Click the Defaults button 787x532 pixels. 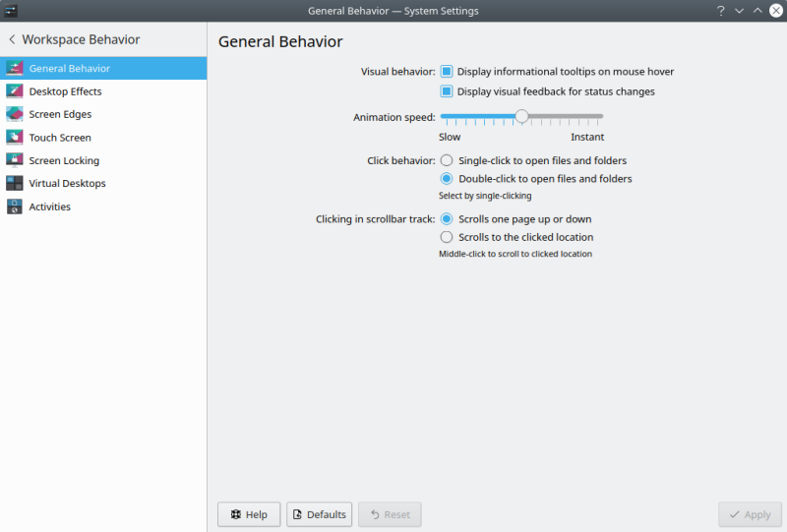click(319, 514)
